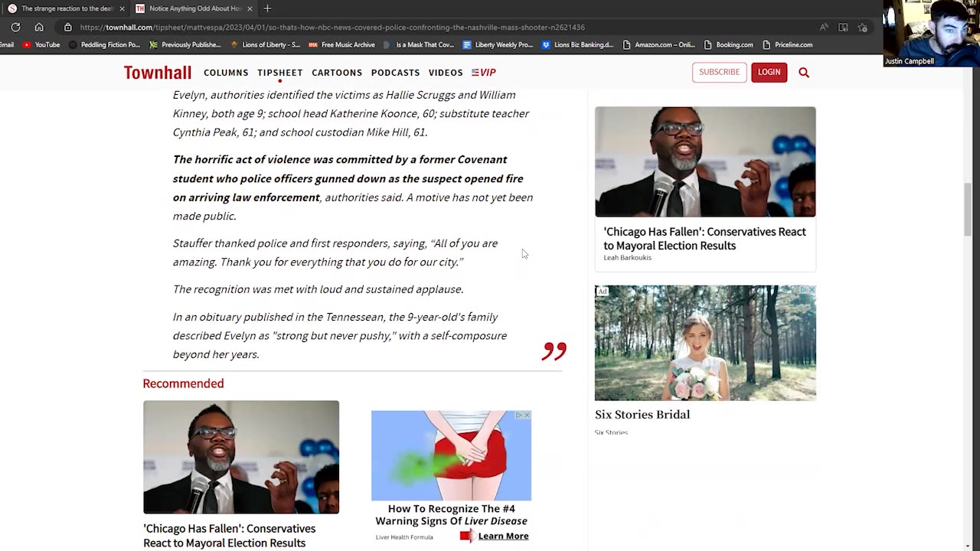Click the page vertical scrollbar thumb
This screenshot has height=551, width=980.
tap(968, 209)
